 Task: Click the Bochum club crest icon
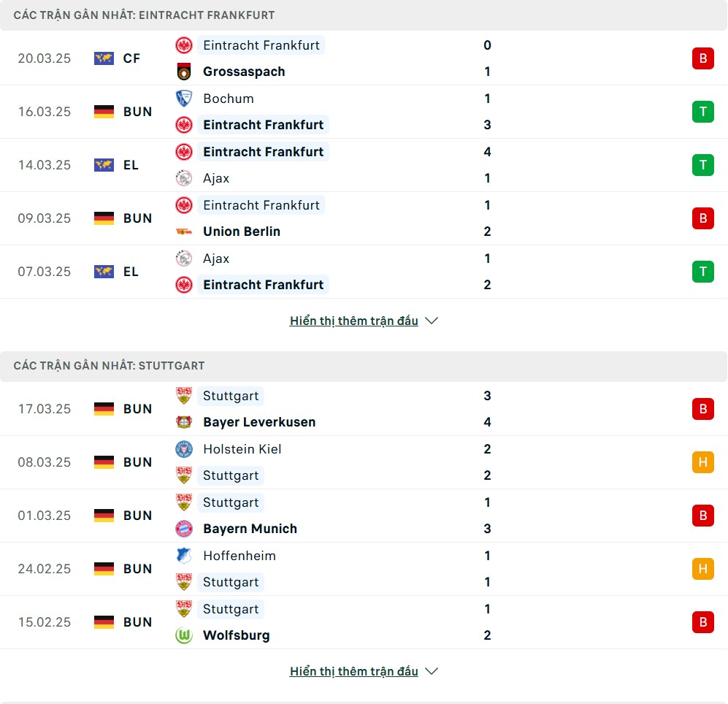coord(184,99)
